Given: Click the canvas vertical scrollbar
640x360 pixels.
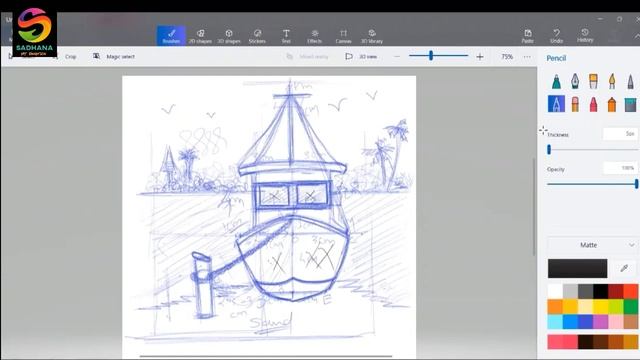Looking at the screenshot, I should [533, 207].
